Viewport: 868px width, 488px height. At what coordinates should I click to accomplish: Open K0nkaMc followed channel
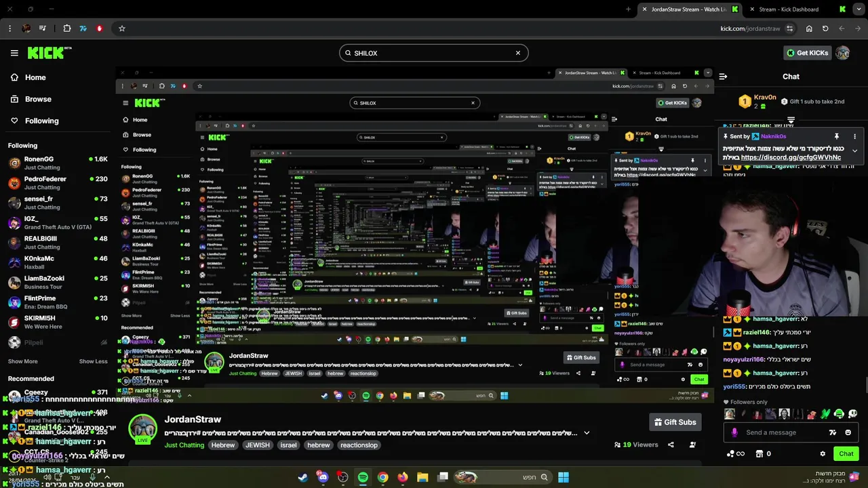point(58,262)
